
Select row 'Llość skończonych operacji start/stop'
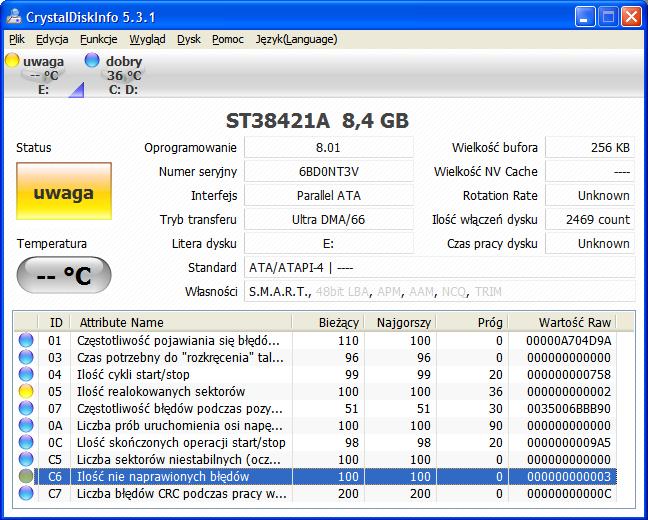click(315, 442)
